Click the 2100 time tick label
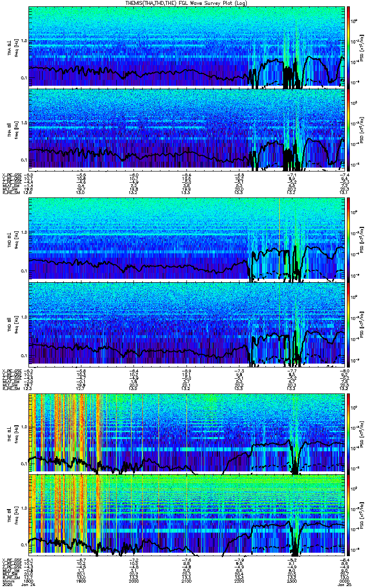This screenshot has width=368, height=588. point(186,582)
